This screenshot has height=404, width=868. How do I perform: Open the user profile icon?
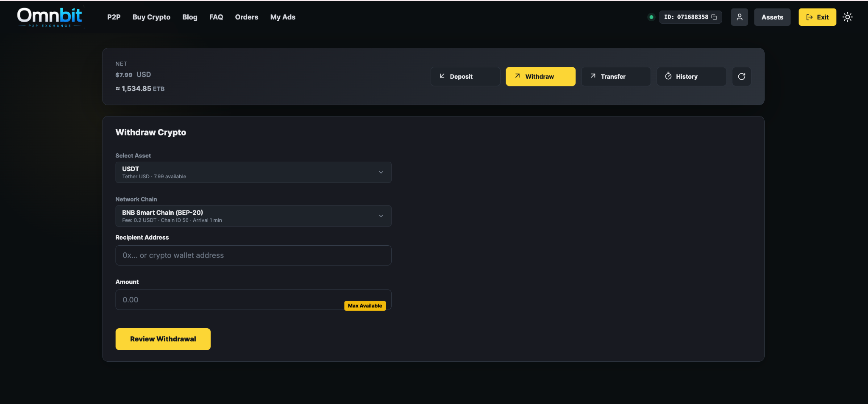739,17
